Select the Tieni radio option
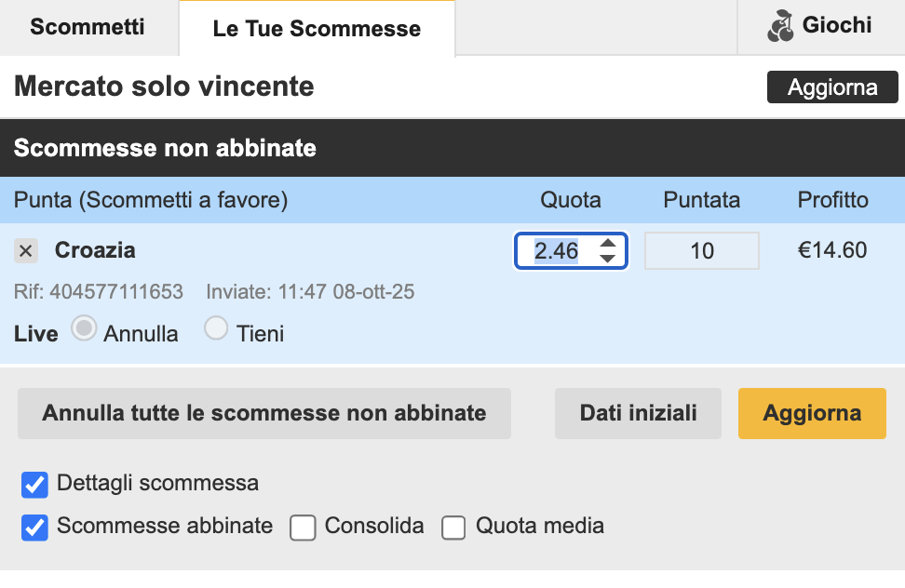Screen dimensions: 905x588 (x=216, y=328)
